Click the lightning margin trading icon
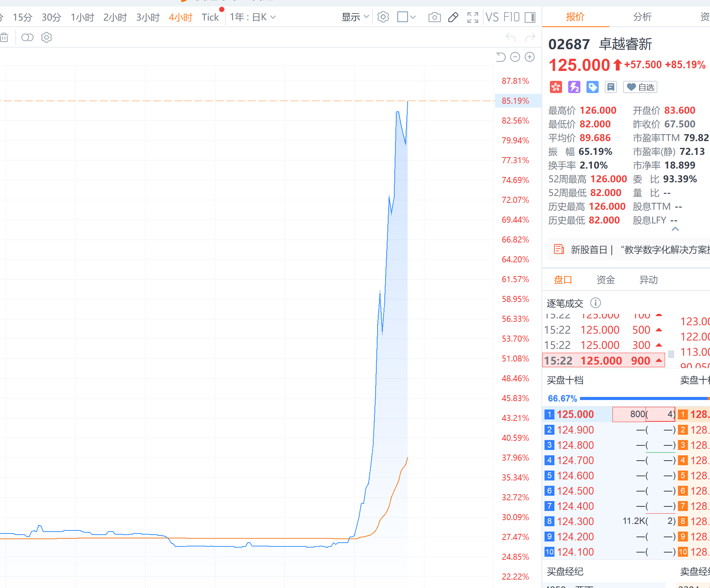 (x=574, y=87)
